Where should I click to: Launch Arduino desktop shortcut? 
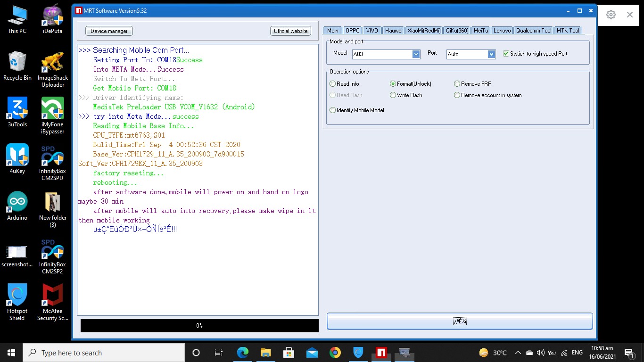[17, 206]
